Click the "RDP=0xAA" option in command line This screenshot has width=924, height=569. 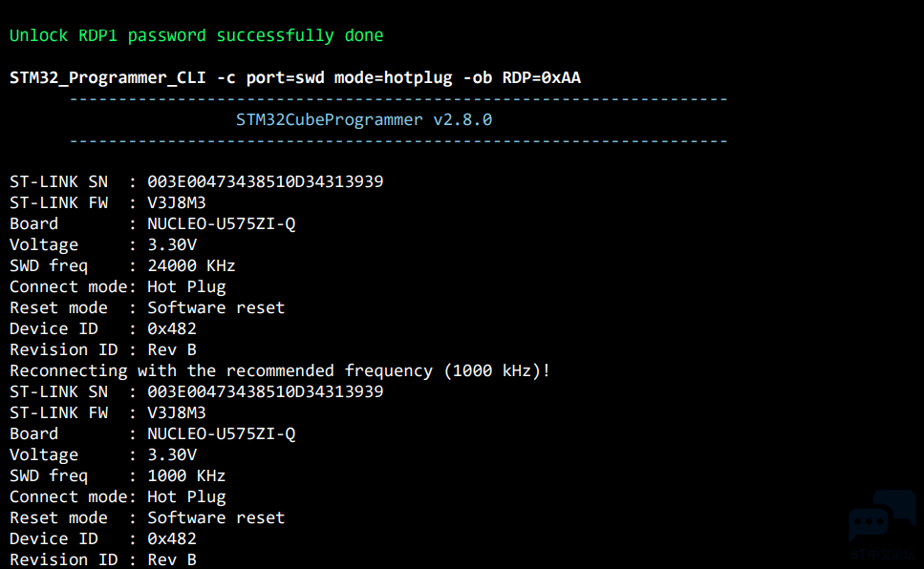pyautogui.click(x=541, y=77)
